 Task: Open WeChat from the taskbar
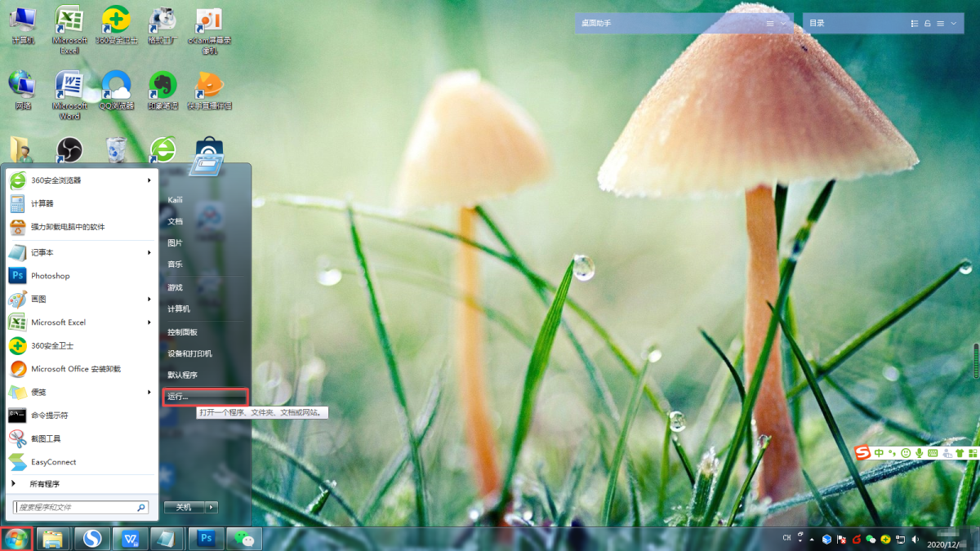tap(242, 538)
